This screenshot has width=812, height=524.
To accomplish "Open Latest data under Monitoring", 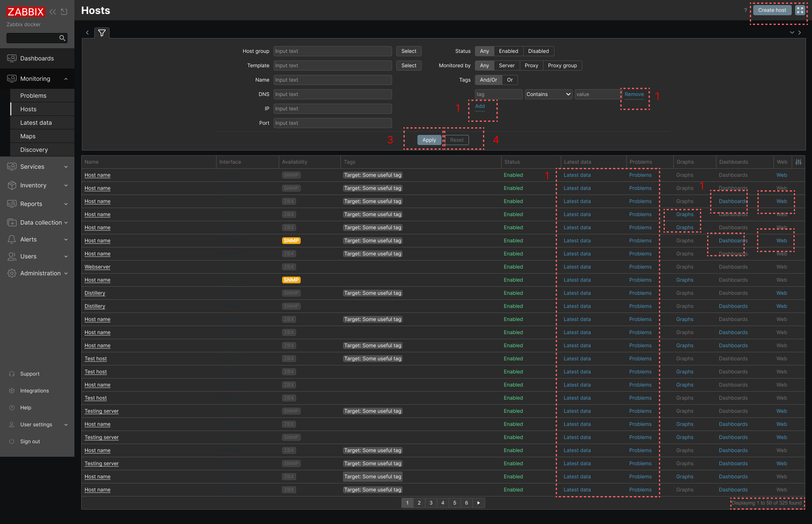I will 36,123.
